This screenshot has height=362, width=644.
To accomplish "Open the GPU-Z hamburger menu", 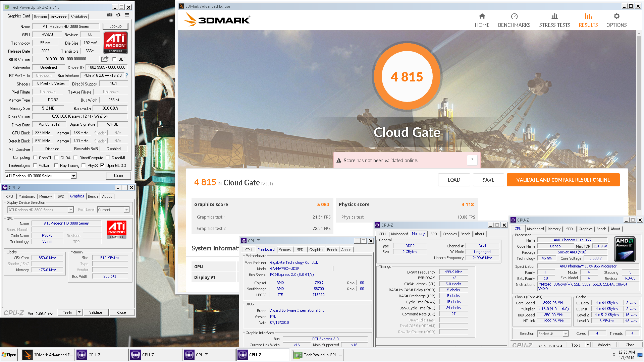I will coord(127,15).
